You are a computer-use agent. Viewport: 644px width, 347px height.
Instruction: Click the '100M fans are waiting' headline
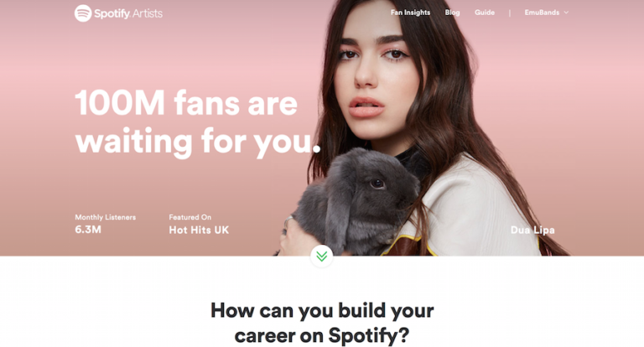(x=197, y=122)
